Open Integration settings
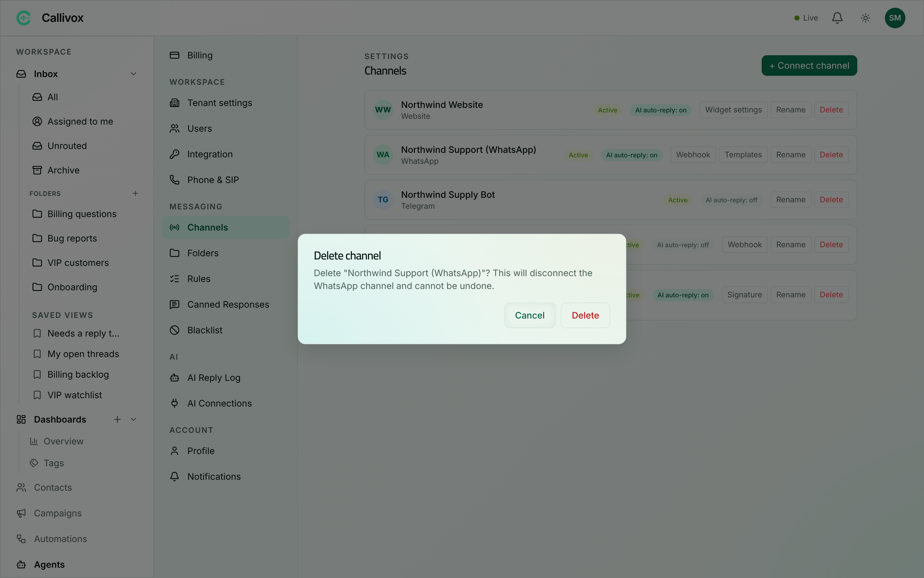The width and height of the screenshot is (924, 578). [x=225, y=154]
